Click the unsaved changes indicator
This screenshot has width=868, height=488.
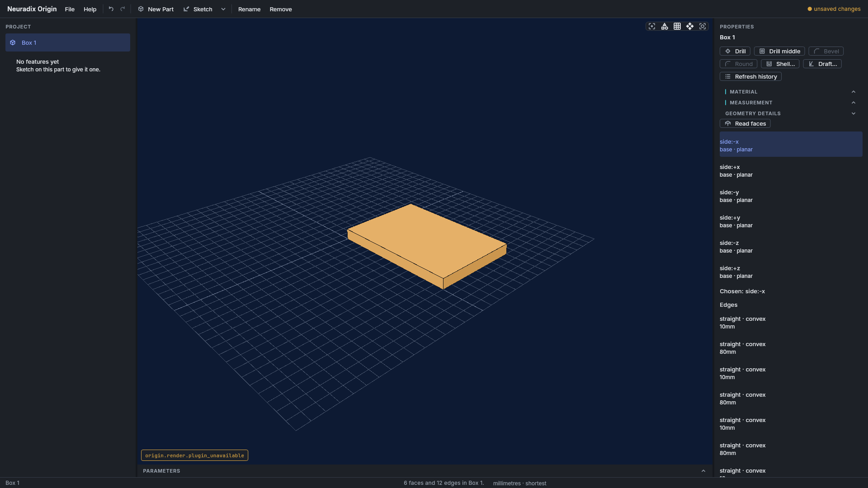point(834,9)
